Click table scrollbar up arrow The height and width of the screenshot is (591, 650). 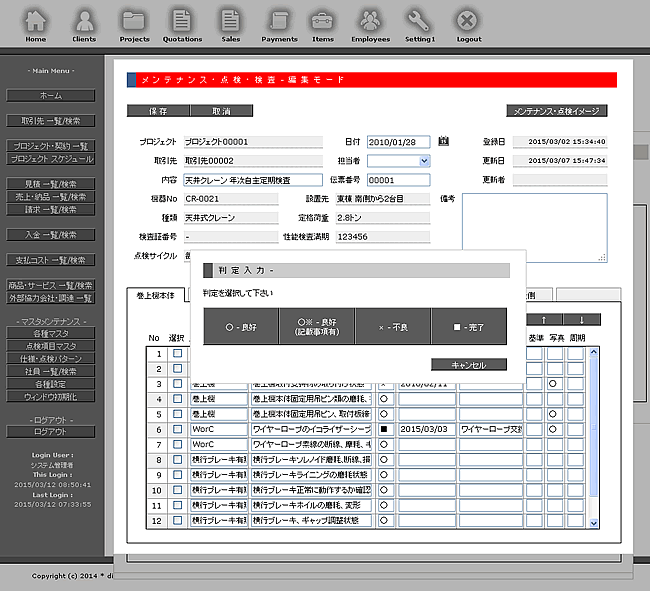coord(594,352)
